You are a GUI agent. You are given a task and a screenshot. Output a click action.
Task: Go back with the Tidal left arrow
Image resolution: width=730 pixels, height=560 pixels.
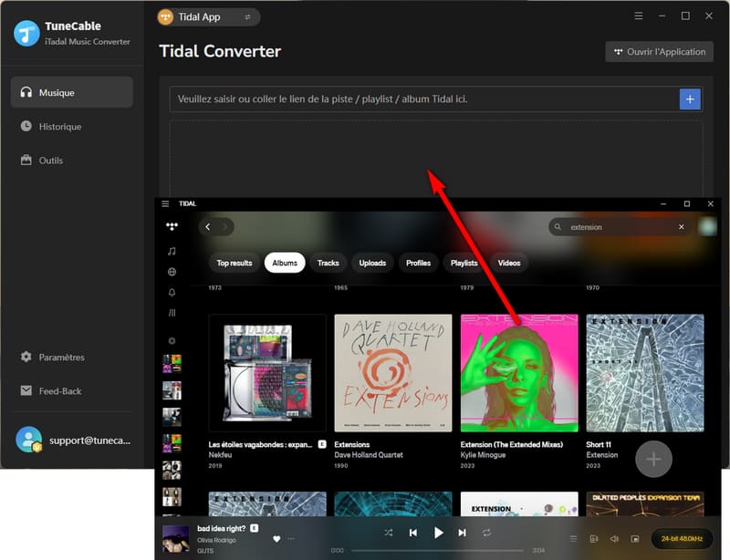(x=208, y=227)
